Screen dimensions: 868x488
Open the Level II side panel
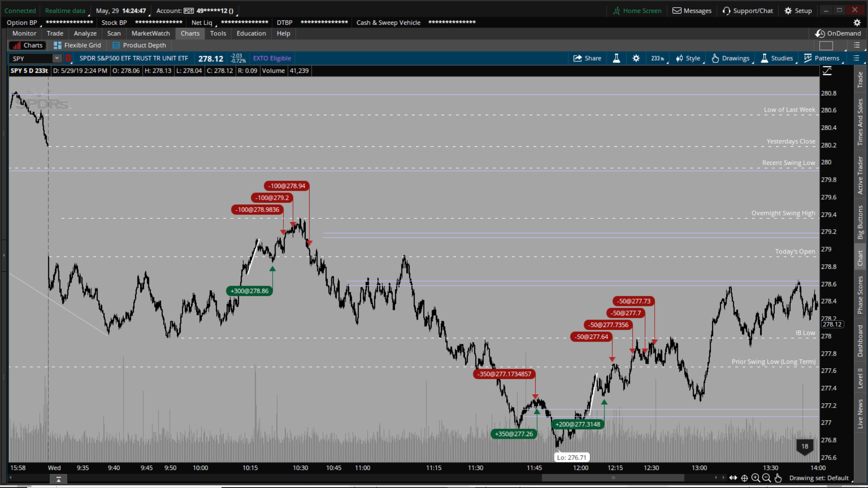tap(860, 378)
